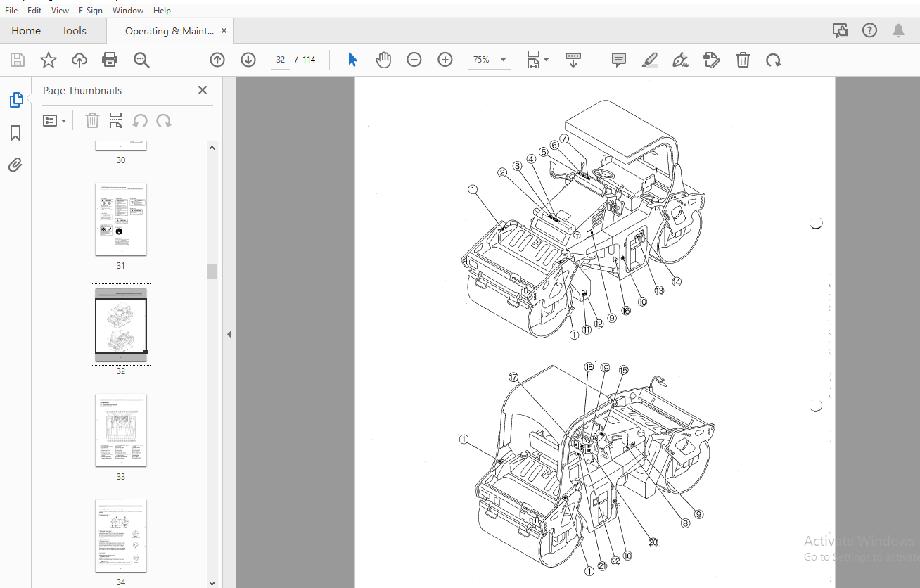
Task: Open the View menu
Action: click(x=60, y=11)
